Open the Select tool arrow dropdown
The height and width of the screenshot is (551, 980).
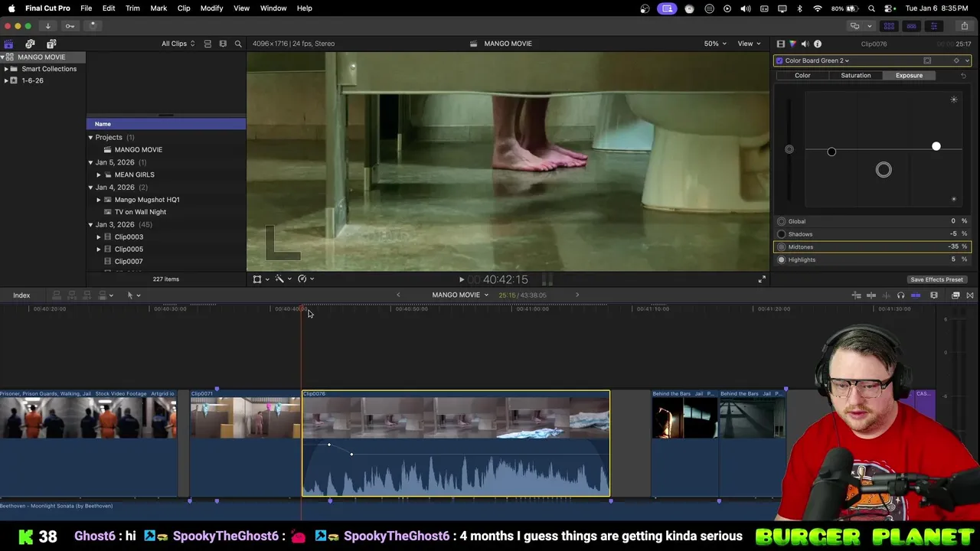(x=133, y=295)
